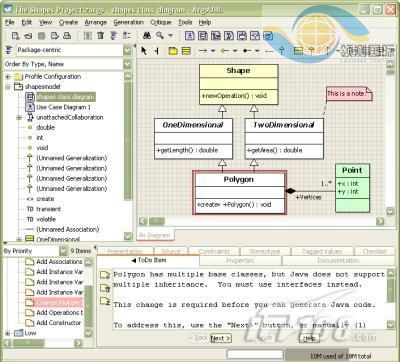Create a new Deployment diagram icon
The image size is (400, 362).
pyautogui.click(x=268, y=35)
